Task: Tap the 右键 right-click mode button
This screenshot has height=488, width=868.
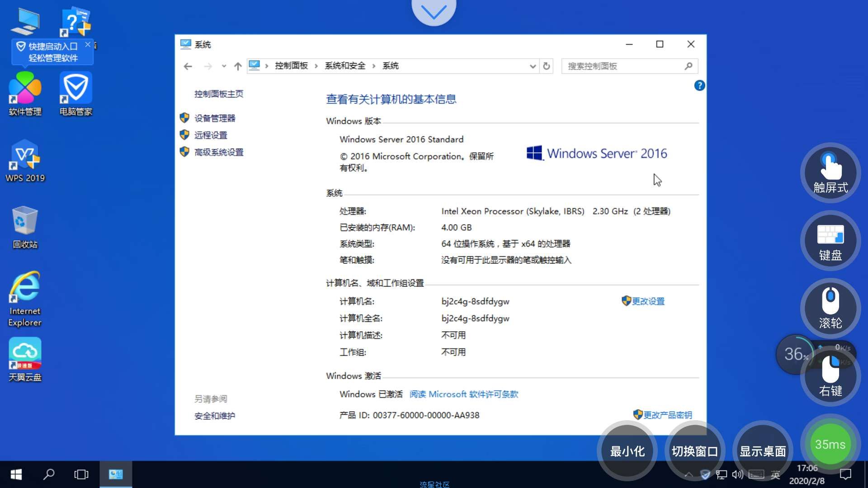Action: (830, 376)
